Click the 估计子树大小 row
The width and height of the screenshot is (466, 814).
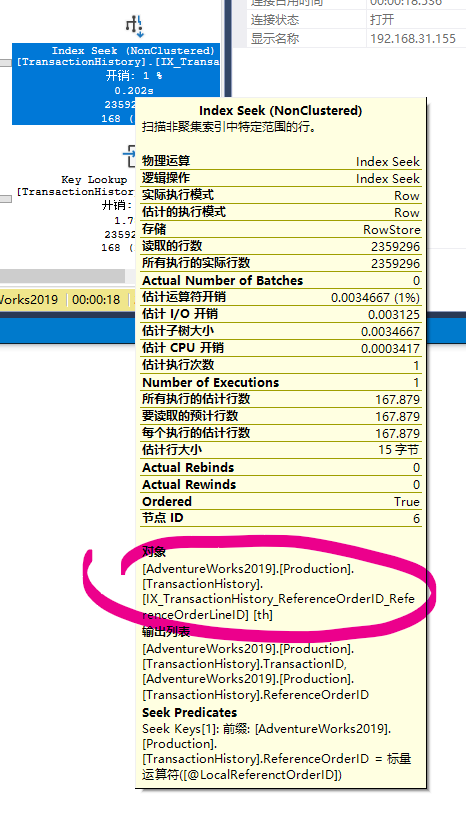(x=281, y=331)
